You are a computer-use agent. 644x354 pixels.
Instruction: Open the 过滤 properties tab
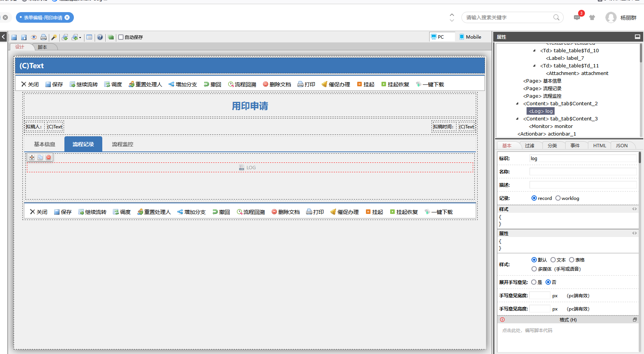[x=530, y=145]
